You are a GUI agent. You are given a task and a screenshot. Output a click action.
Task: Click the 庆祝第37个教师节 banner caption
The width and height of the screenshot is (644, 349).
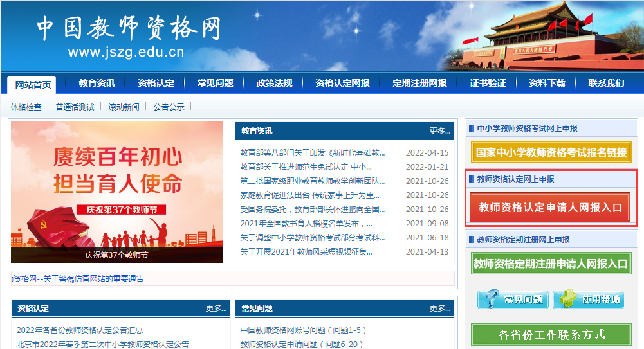(116, 255)
